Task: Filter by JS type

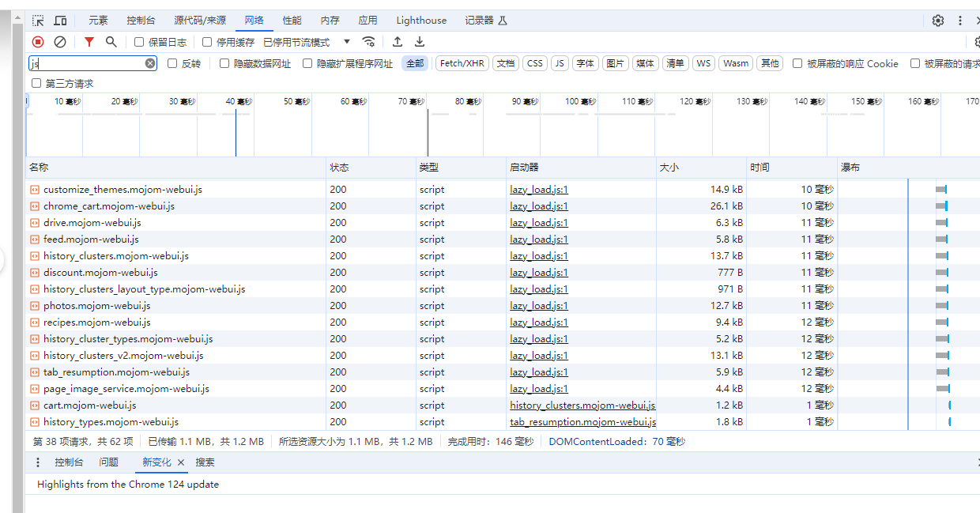Action: (x=560, y=63)
